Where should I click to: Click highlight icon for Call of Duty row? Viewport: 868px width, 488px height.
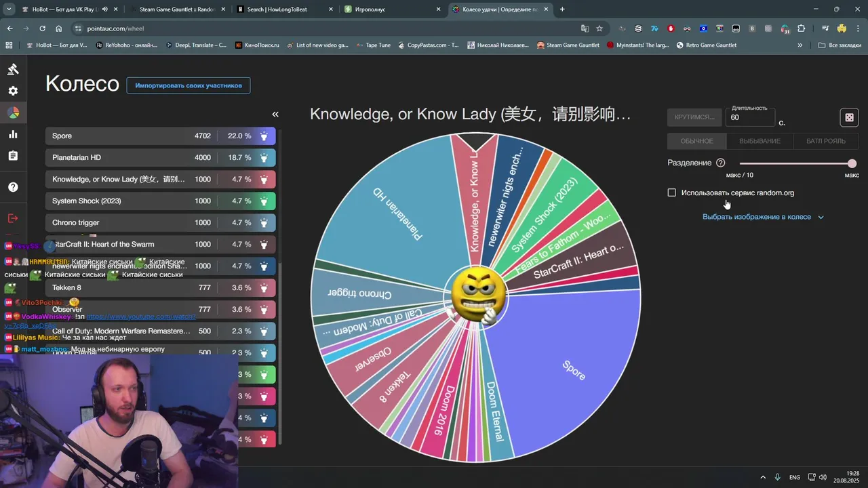point(264,331)
